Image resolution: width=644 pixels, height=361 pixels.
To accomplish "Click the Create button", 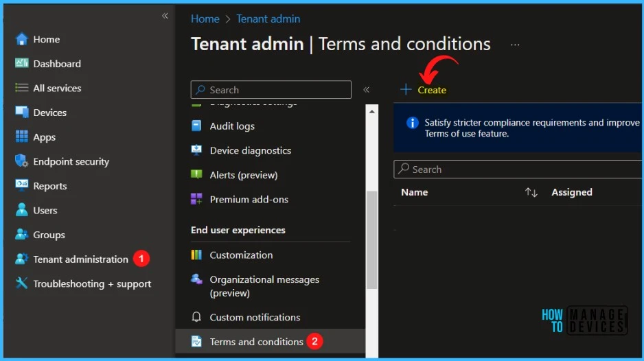I will [x=424, y=89].
